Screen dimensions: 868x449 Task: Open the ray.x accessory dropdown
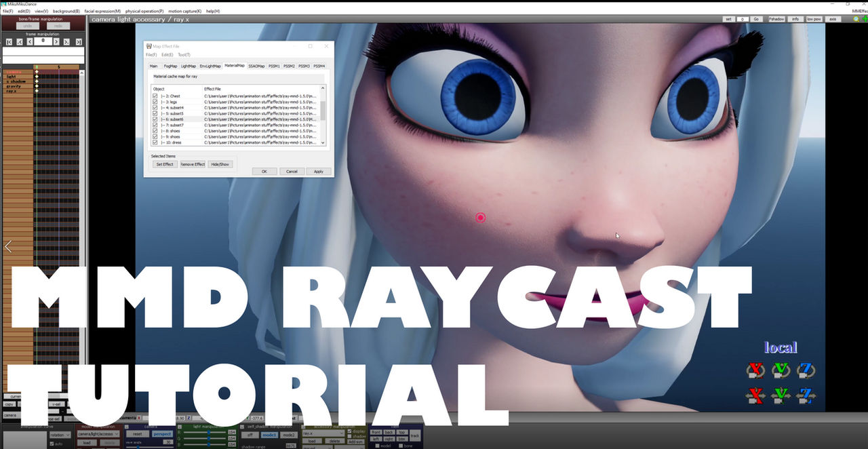[x=323, y=433]
